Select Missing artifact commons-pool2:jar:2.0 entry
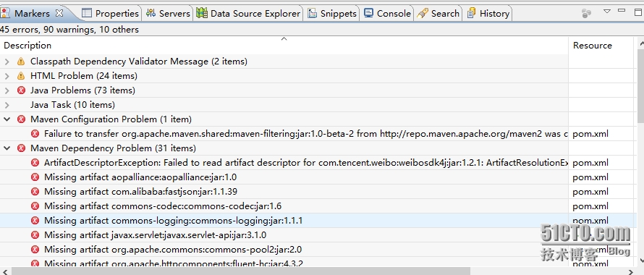 click(173, 250)
